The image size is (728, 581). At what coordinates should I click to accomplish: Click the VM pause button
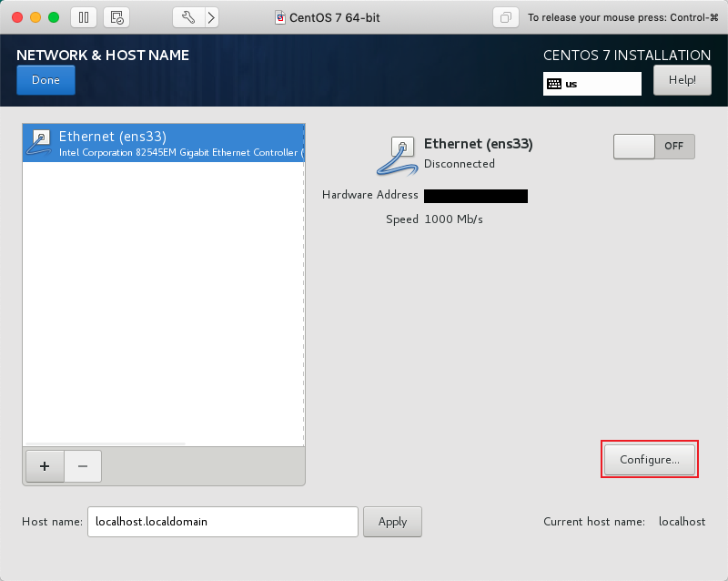click(x=84, y=17)
